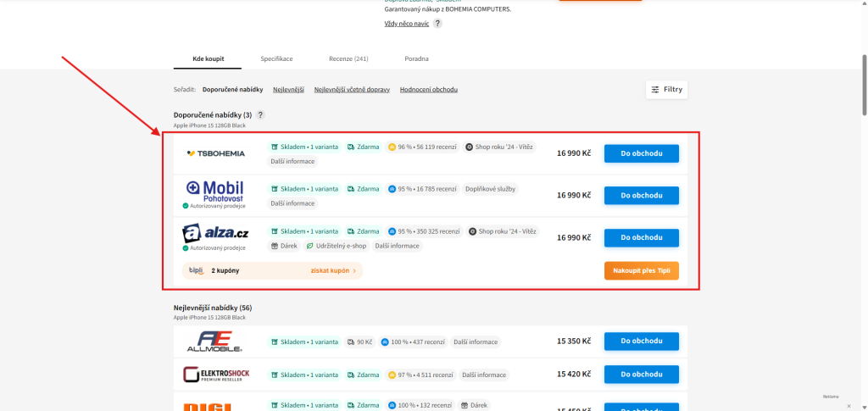Click the 15 420 Kč price
This screenshot has height=411, width=868.
(x=574, y=375)
